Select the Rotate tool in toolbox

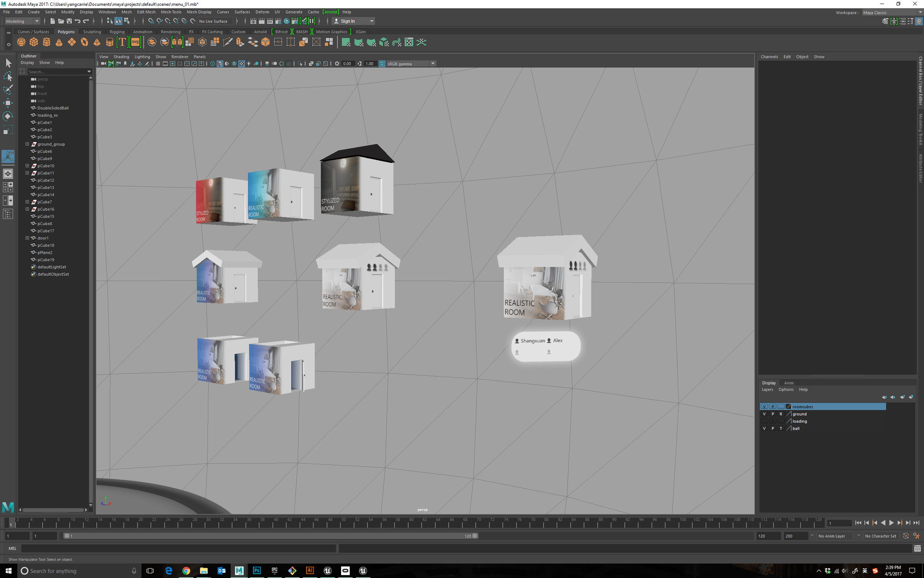[8, 116]
